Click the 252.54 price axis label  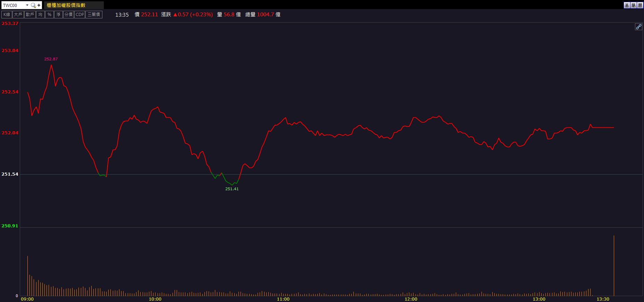(10, 92)
